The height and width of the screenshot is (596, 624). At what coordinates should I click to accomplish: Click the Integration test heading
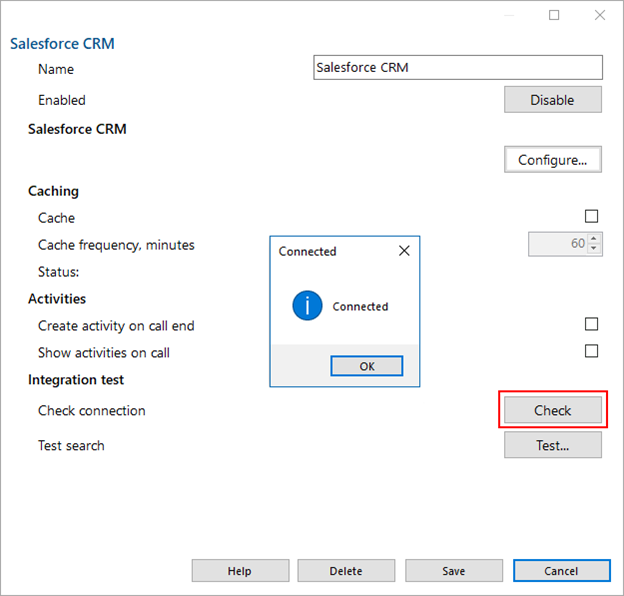tap(76, 380)
